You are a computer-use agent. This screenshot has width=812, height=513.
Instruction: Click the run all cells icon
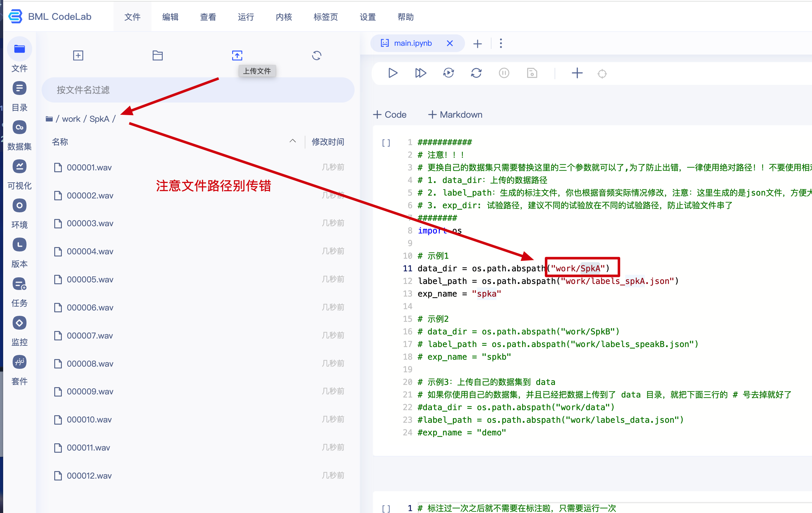click(x=421, y=73)
